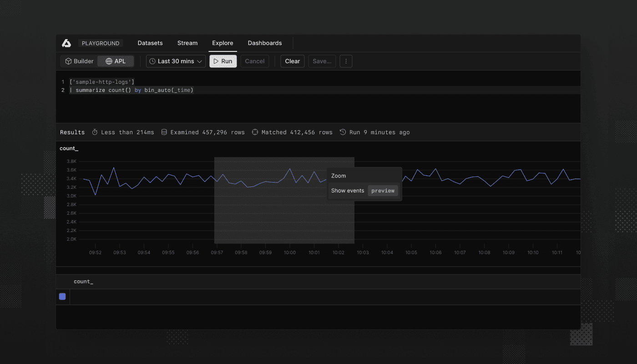This screenshot has height=364, width=637.
Task: Open the three-dot overflow menu
Action: (x=346, y=61)
